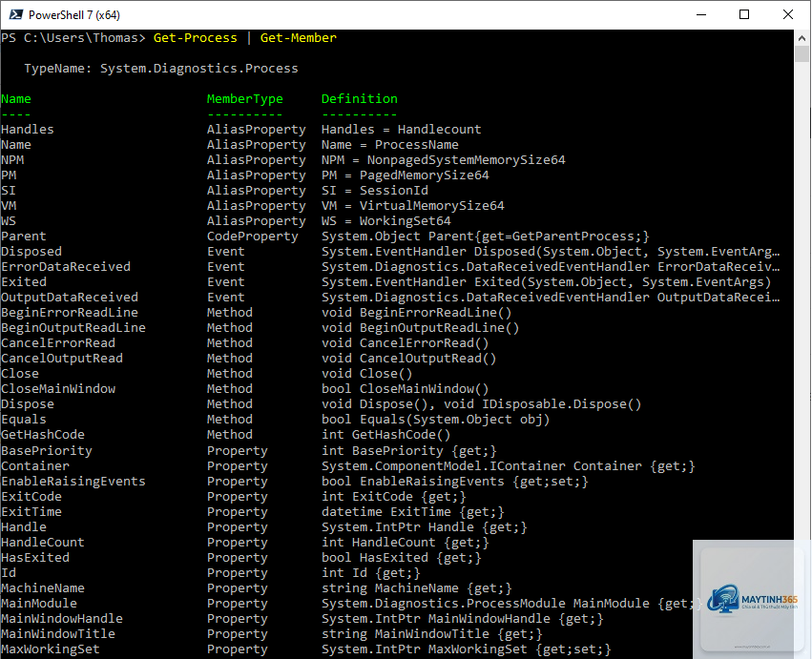This screenshot has width=812, height=659.
Task: Click 'bool Equals(System.Object obj)' definition
Action: (435, 420)
